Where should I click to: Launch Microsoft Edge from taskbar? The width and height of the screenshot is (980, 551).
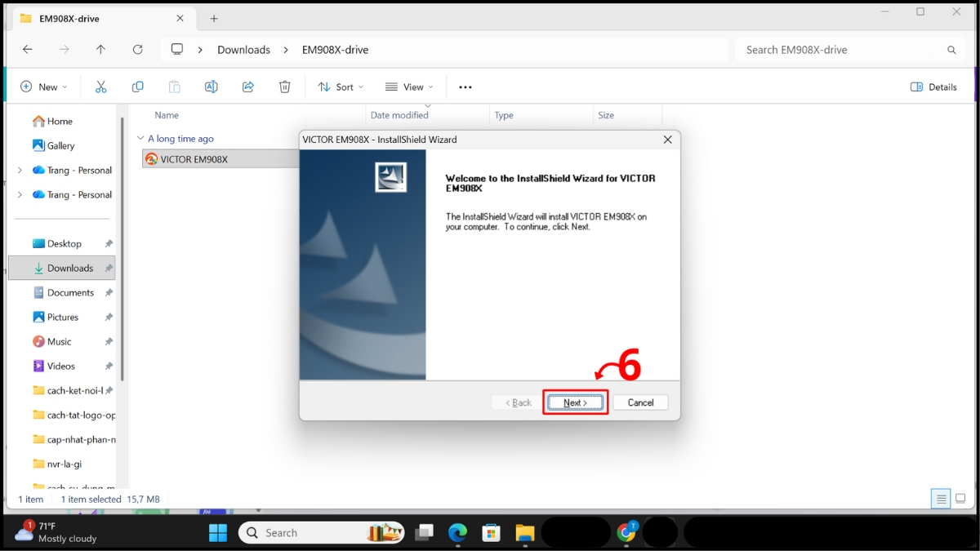457,532
